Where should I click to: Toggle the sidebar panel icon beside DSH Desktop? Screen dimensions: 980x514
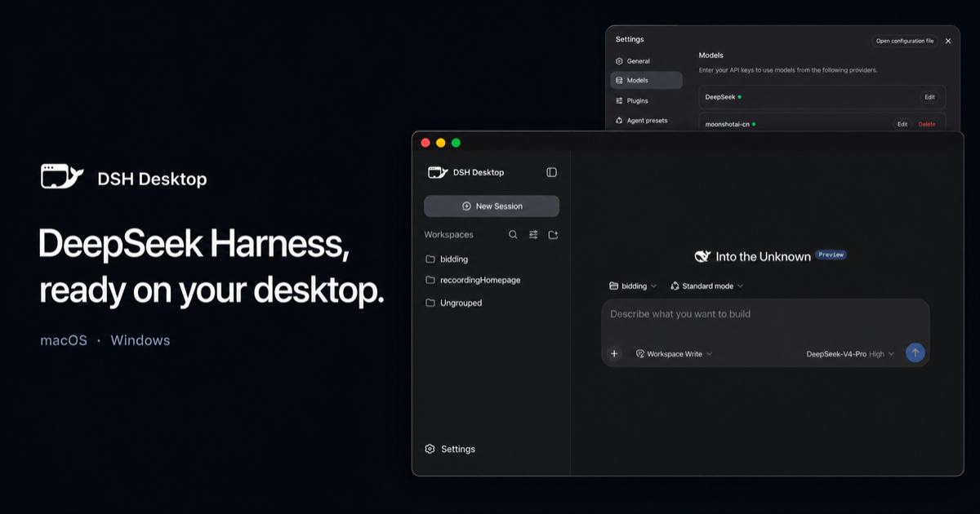point(551,172)
